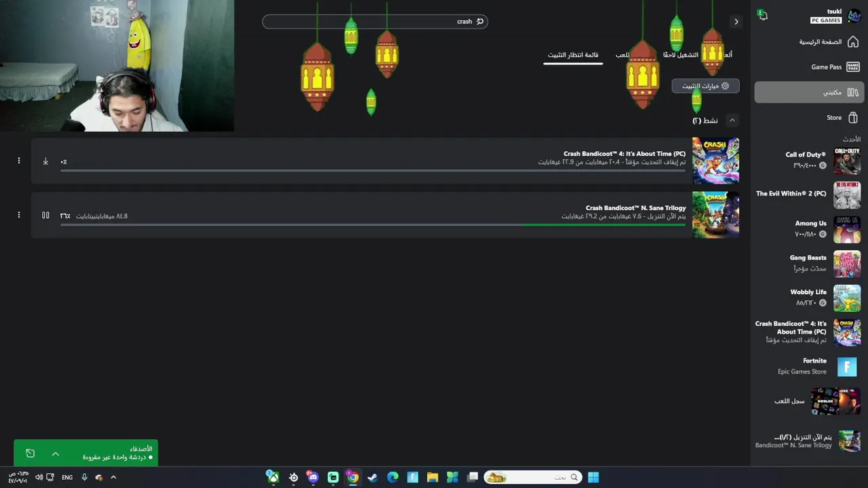
Task: Click the Call of Duty sidebar thumbnail
Action: click(847, 161)
